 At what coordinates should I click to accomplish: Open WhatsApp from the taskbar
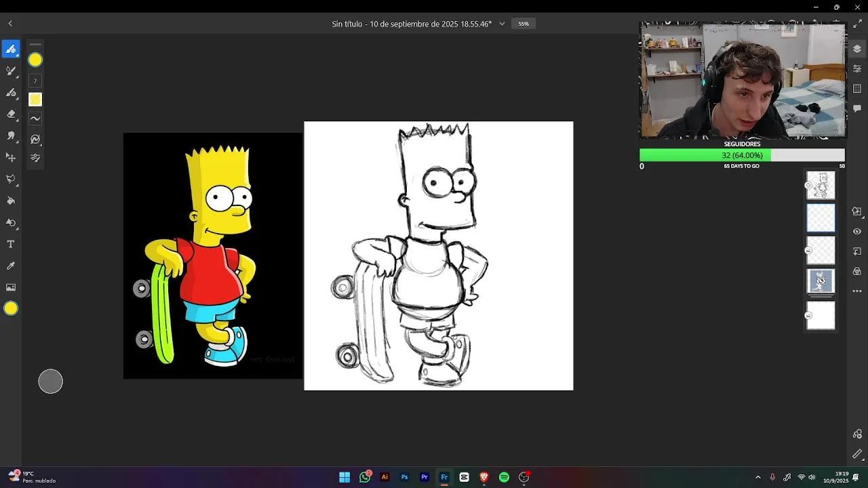(x=365, y=477)
